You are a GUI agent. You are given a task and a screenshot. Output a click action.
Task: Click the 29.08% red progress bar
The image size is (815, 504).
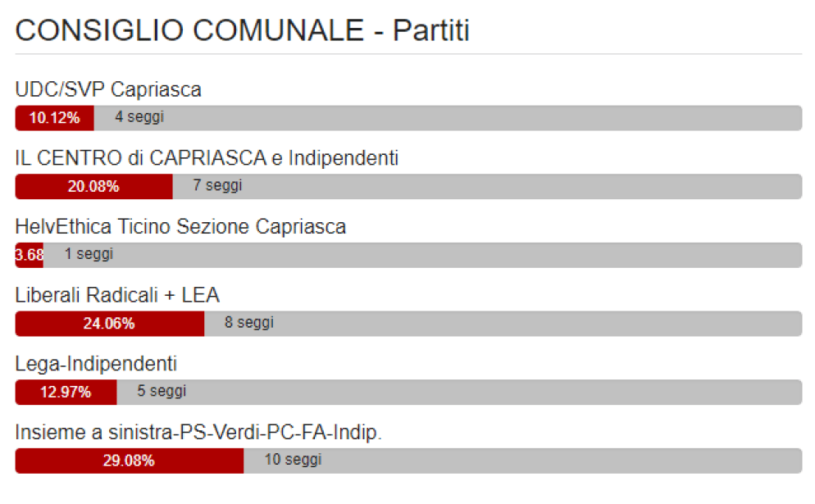point(130,461)
